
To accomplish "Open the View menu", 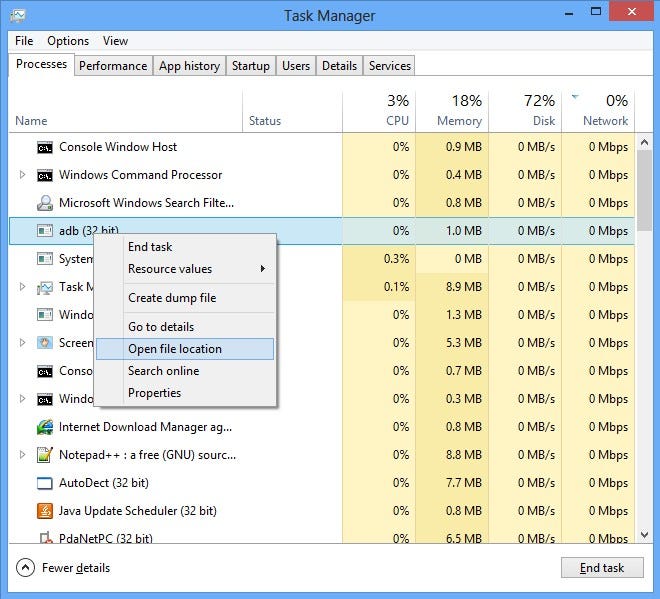I will 115,41.
